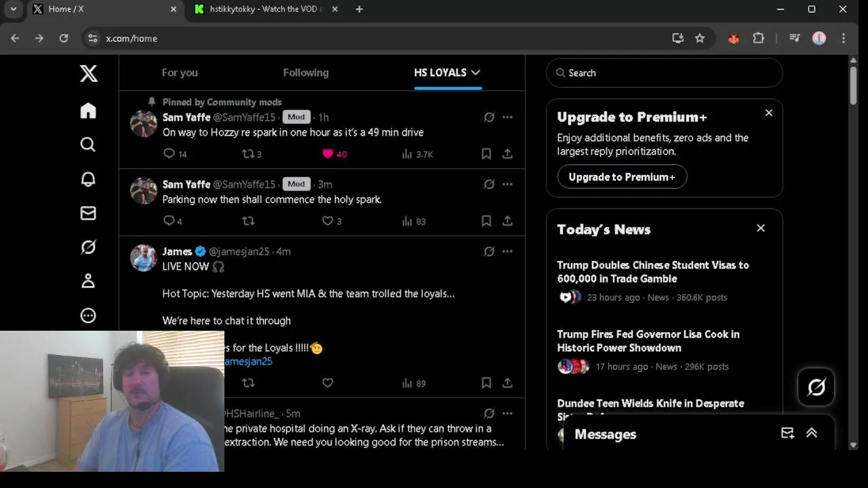Like James's LIVE NOW post
Screen dimensions: 868x488
tap(328, 383)
